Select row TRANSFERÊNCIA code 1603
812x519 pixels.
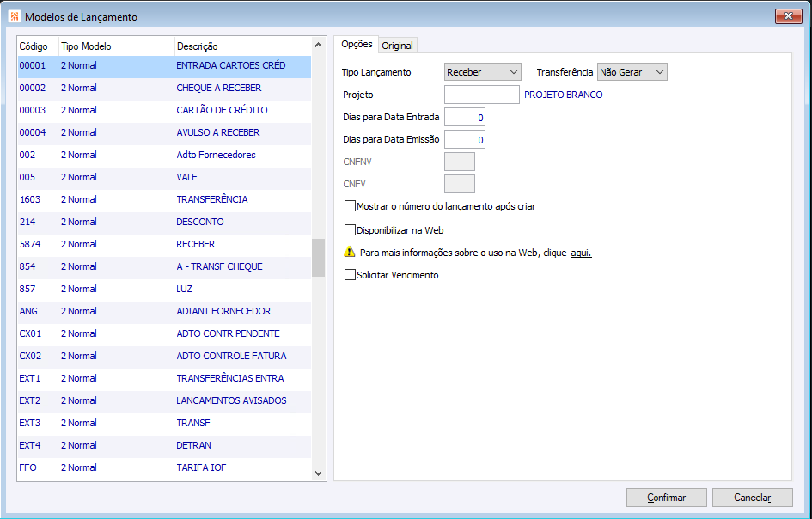coord(165,199)
